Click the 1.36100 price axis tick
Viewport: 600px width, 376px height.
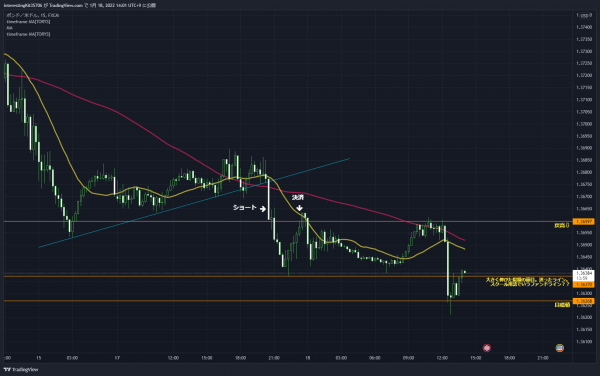tap(584, 342)
